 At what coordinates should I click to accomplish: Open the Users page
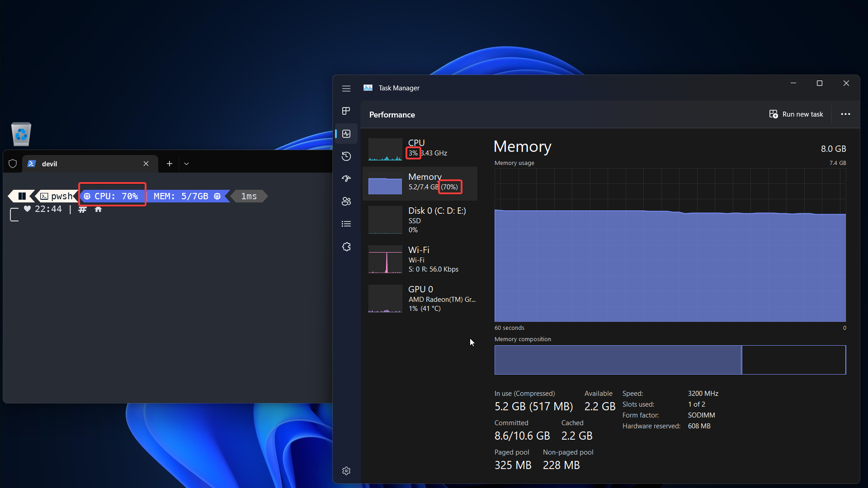click(346, 202)
